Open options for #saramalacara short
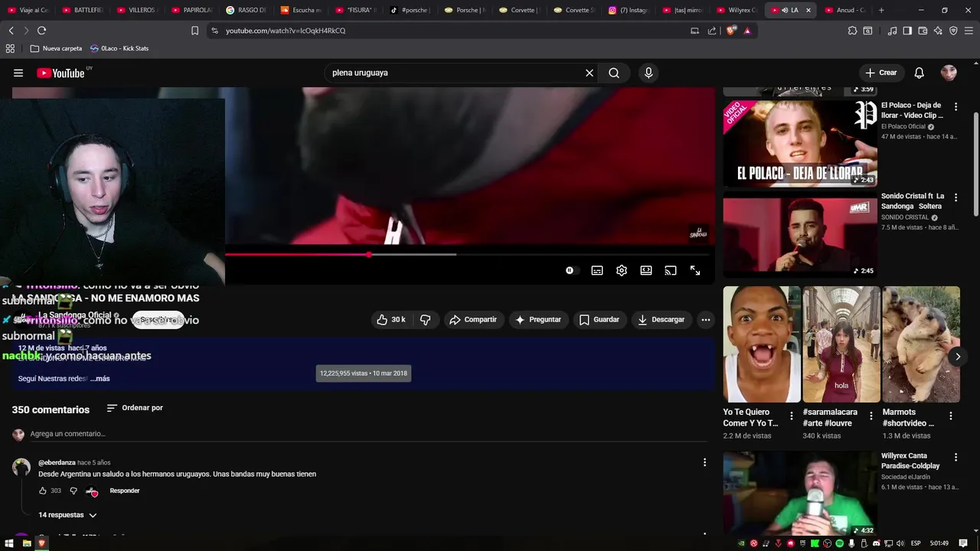This screenshot has width=980, height=551. [871, 416]
